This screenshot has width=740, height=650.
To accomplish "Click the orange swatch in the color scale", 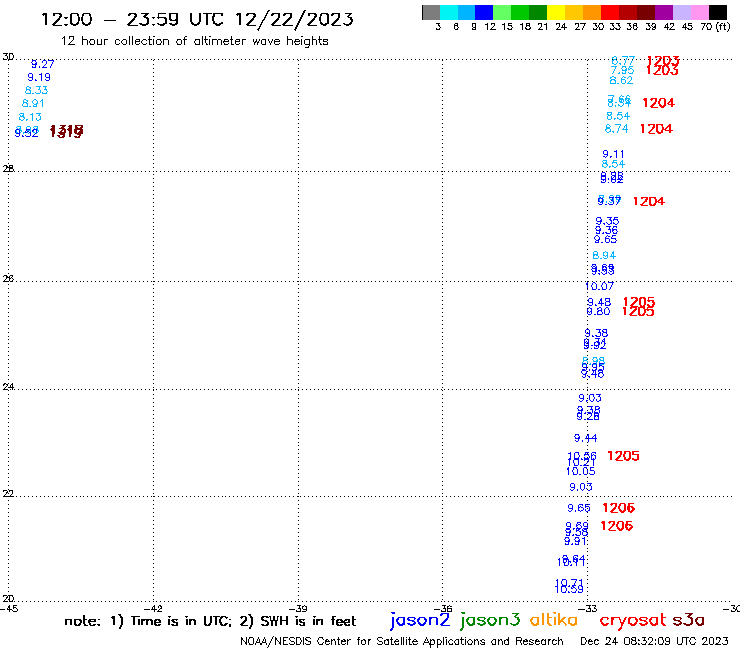I will 592,12.
